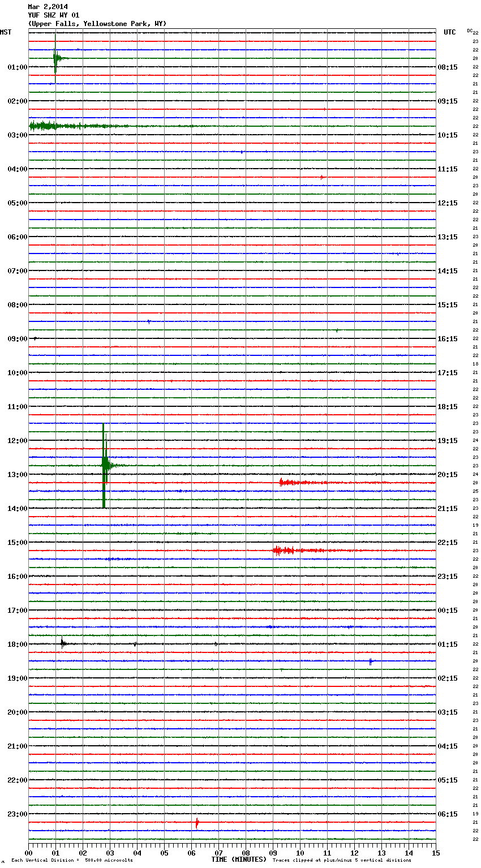The height and width of the screenshot is (868, 481).
Task: Click minute tick label "03" on bottom axis
Action: pos(110,853)
